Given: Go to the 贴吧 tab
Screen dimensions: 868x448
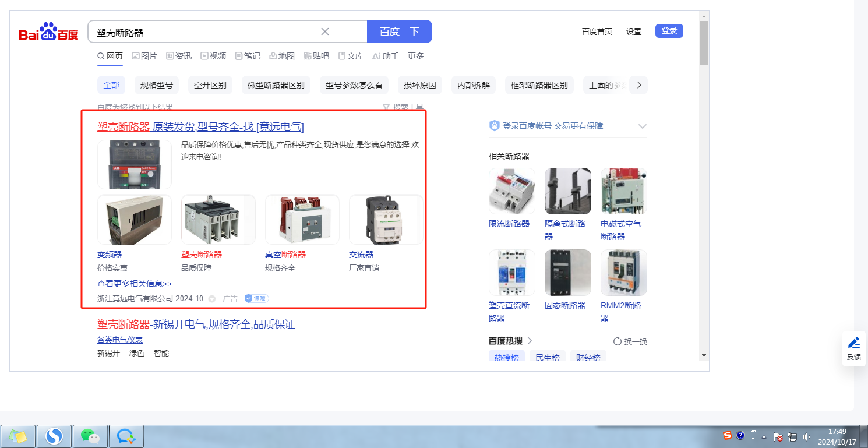Looking at the screenshot, I should coord(316,56).
